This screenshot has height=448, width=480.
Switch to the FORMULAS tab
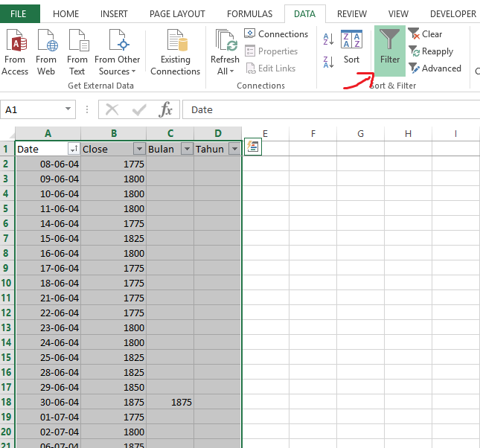249,13
